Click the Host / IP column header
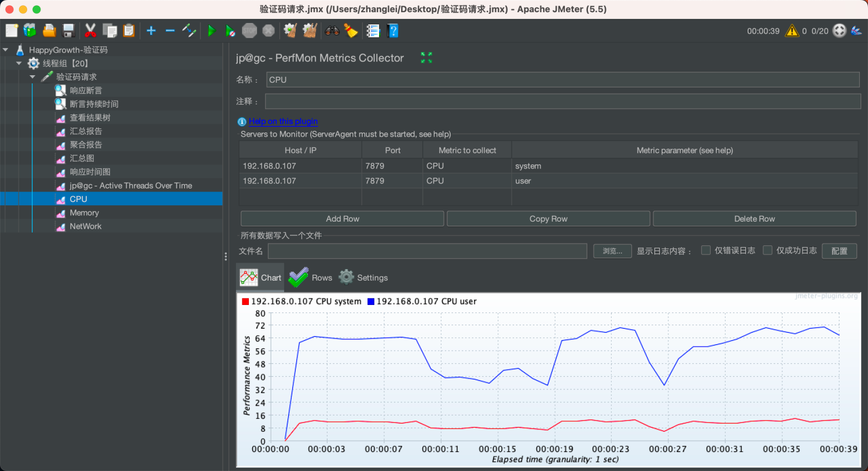Screen dimensions: 868x471 click(300, 150)
